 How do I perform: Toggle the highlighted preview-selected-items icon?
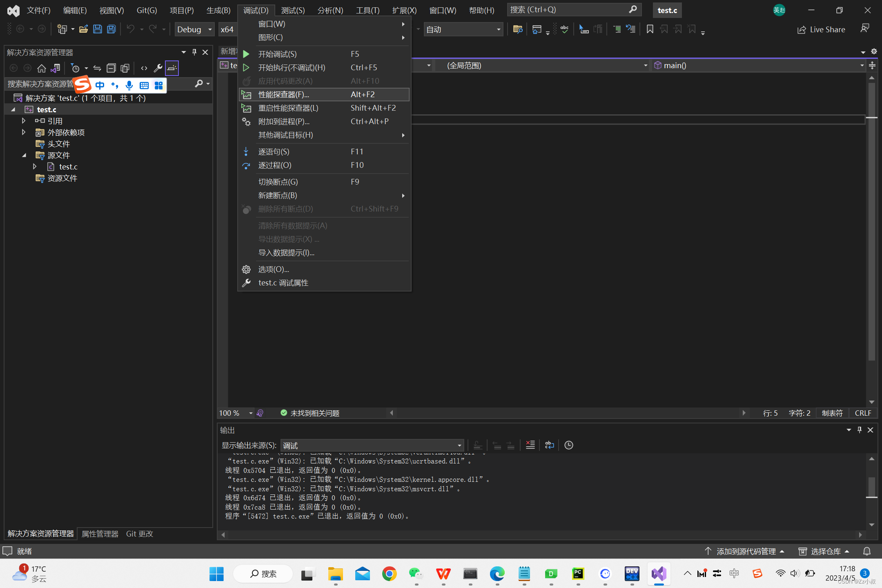172,68
